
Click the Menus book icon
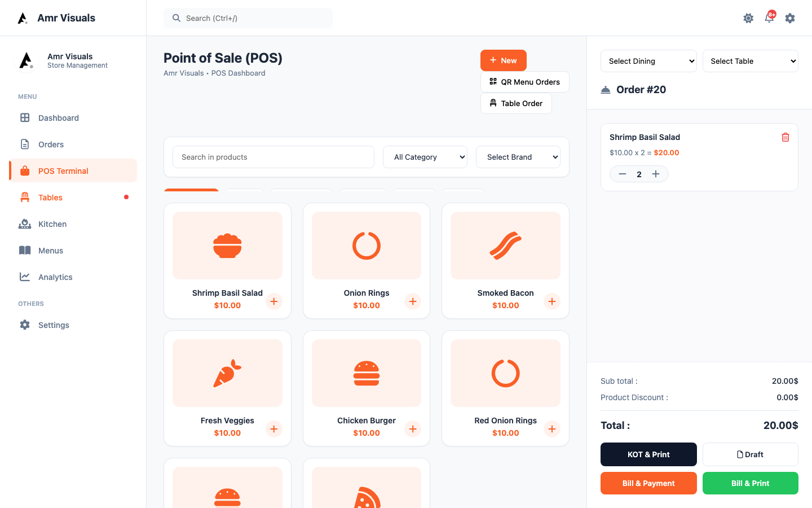point(25,251)
